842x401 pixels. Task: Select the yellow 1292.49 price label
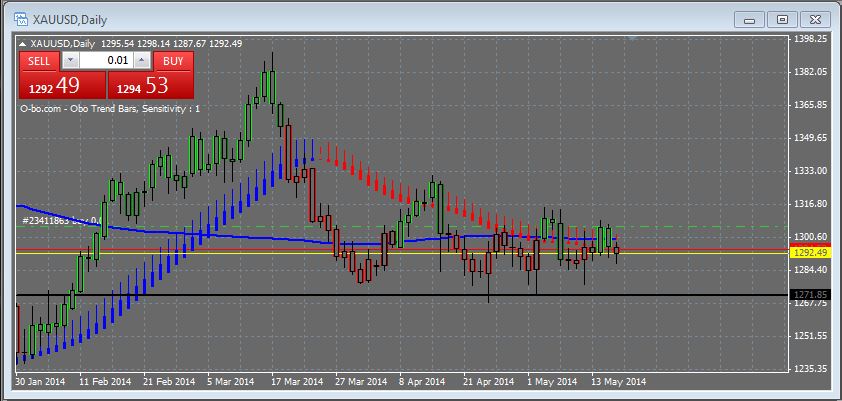[808, 253]
